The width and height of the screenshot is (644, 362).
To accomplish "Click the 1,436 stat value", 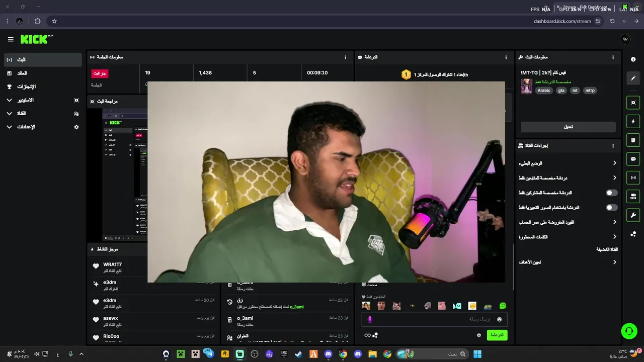I will click(205, 73).
